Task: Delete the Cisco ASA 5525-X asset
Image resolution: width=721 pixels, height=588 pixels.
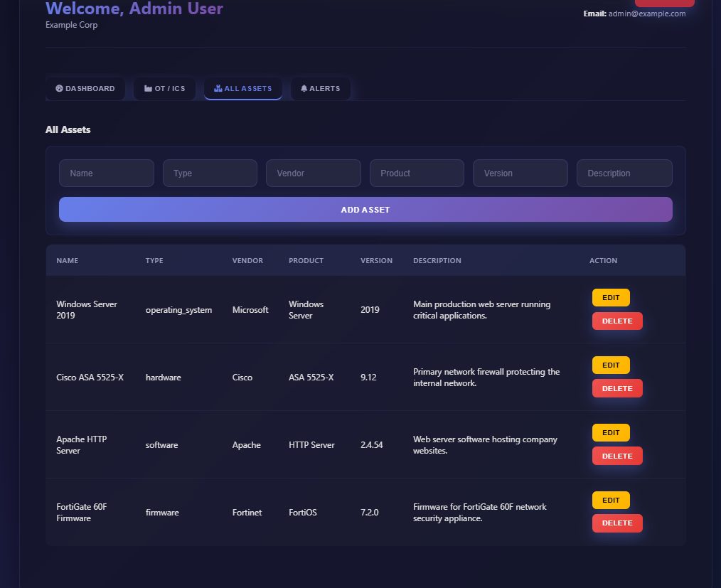Action: [617, 388]
